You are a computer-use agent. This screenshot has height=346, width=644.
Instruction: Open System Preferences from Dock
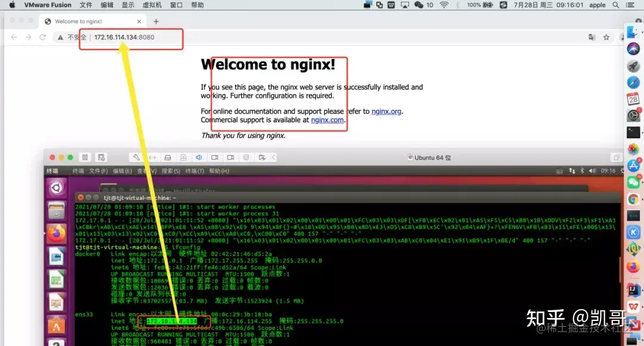click(x=633, y=116)
